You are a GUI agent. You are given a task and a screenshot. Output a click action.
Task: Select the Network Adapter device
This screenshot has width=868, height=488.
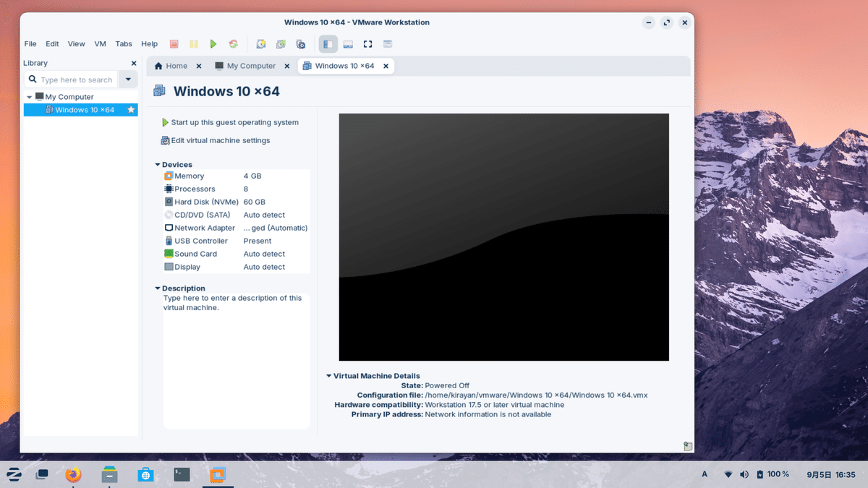tap(237, 228)
